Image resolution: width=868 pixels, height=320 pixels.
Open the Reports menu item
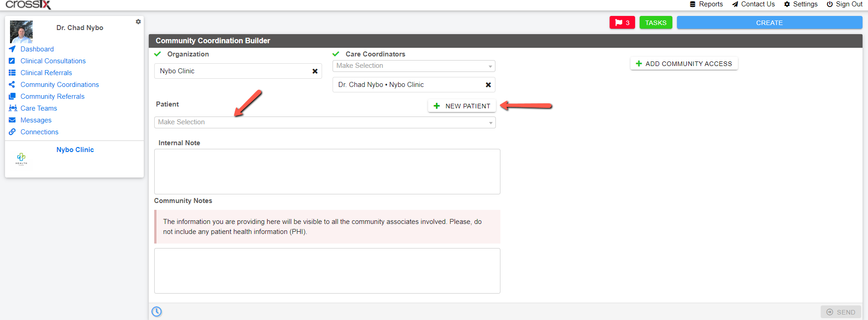tap(706, 4)
